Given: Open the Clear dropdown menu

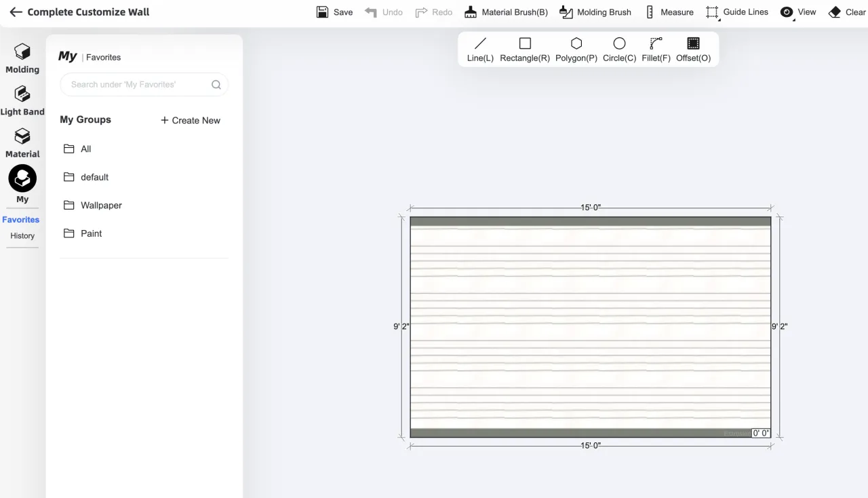Looking at the screenshot, I should [x=847, y=12].
